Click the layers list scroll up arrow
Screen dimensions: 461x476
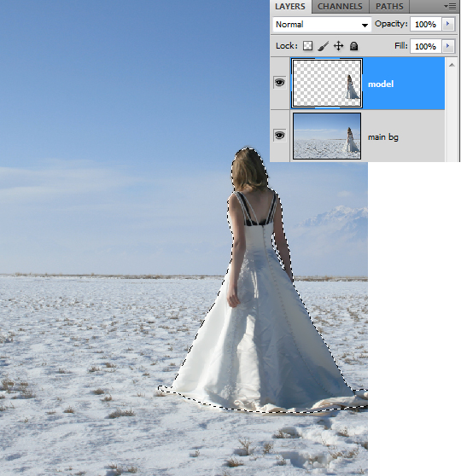[452, 65]
